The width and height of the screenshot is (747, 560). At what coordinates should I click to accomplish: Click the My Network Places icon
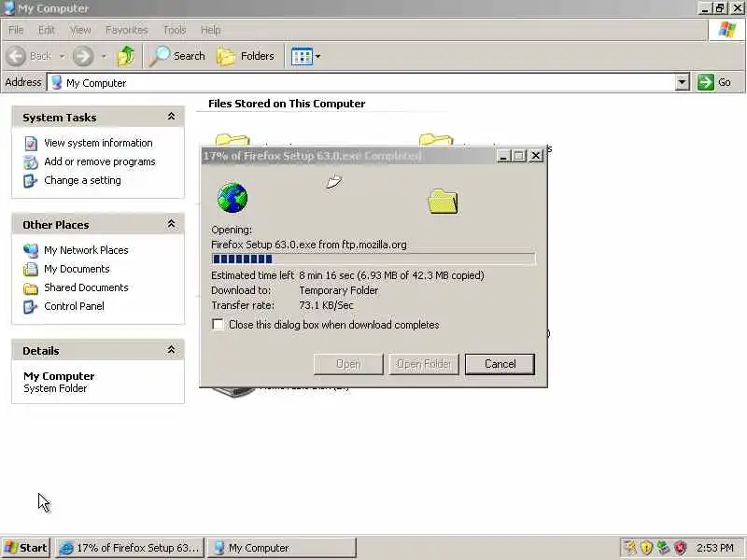(31, 250)
